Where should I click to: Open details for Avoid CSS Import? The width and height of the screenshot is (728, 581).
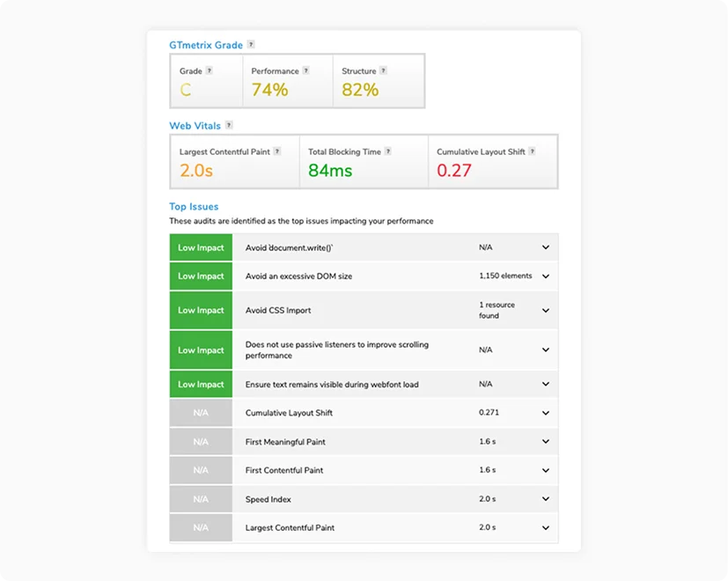click(x=545, y=310)
